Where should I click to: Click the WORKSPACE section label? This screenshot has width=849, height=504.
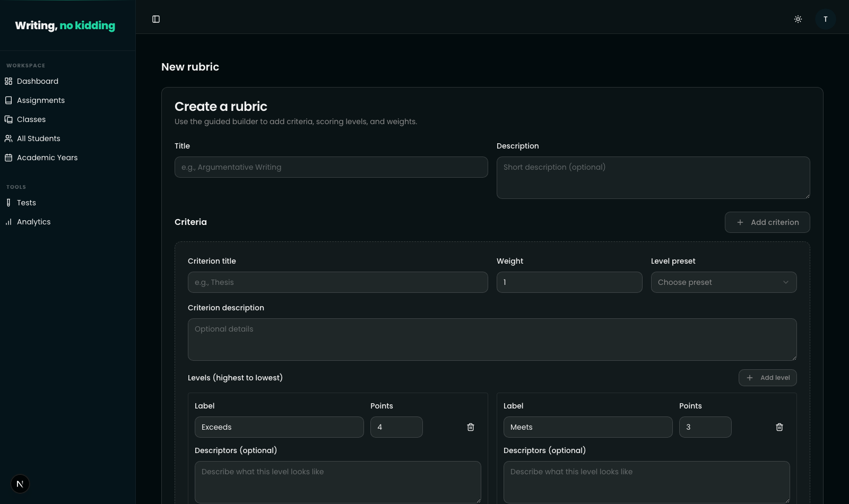[x=26, y=66]
